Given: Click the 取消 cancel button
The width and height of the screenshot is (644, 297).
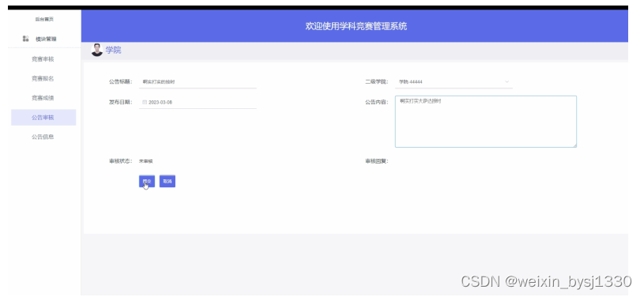Looking at the screenshot, I should click(x=168, y=181).
